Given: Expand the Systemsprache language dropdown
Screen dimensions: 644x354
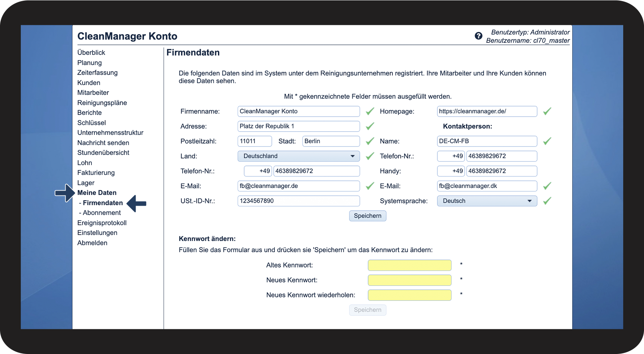Looking at the screenshot, I should (x=487, y=201).
